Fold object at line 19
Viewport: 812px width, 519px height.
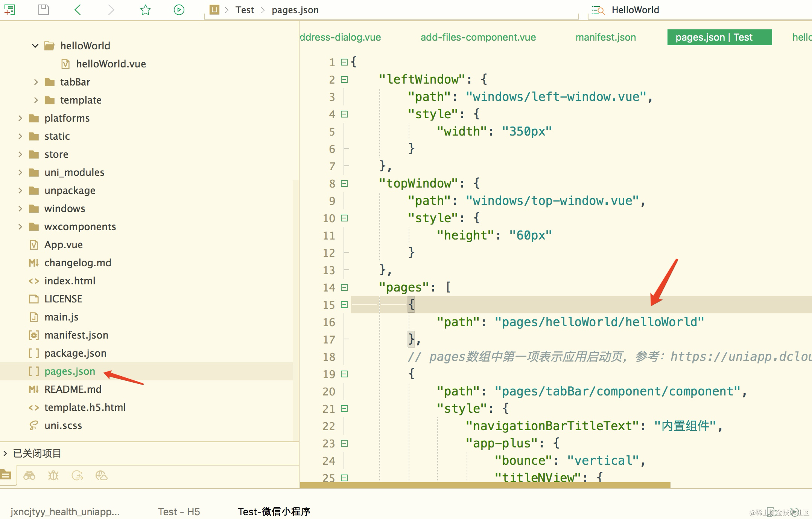tap(344, 374)
